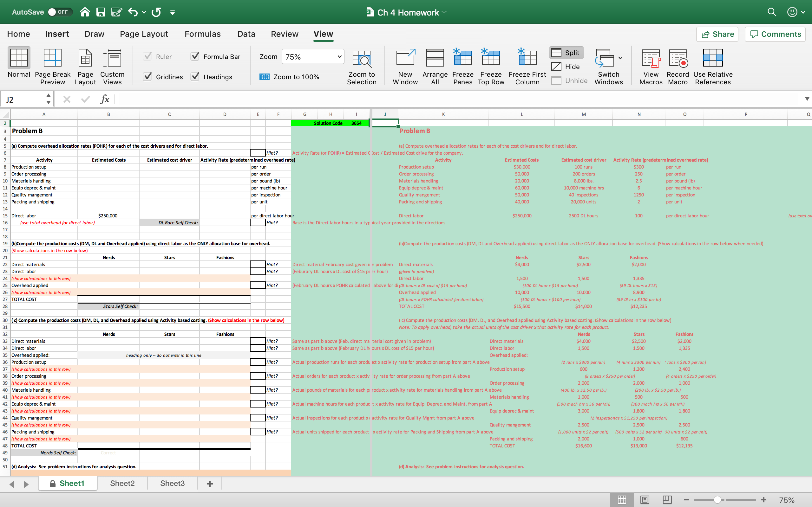
Task: Open Zoom to Selection
Action: [362, 65]
